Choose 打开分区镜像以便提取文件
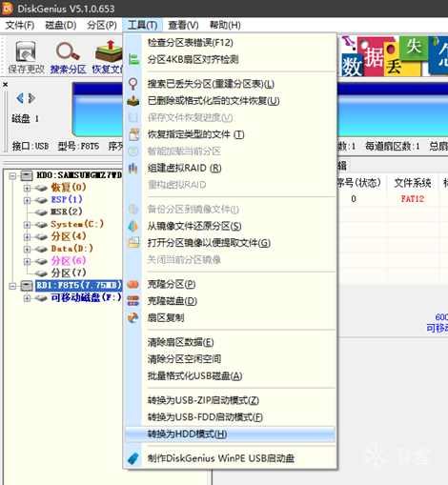 coord(230,243)
